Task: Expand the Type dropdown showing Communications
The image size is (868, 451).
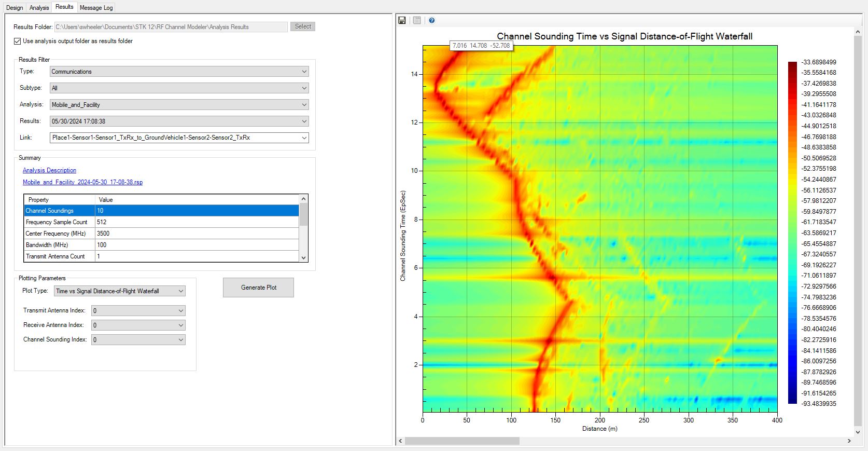Action: click(179, 72)
